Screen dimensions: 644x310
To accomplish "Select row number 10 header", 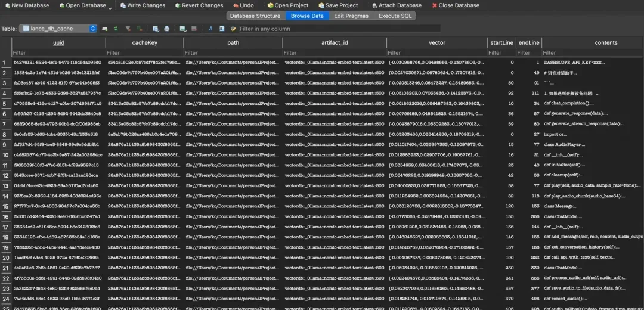I will pyautogui.click(x=6, y=155).
